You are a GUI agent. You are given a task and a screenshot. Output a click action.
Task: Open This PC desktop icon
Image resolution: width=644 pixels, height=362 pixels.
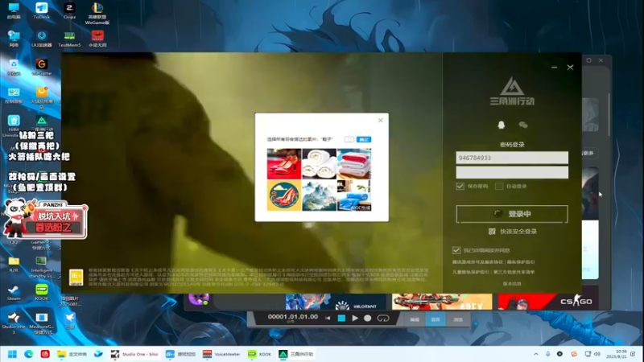pos(14,10)
